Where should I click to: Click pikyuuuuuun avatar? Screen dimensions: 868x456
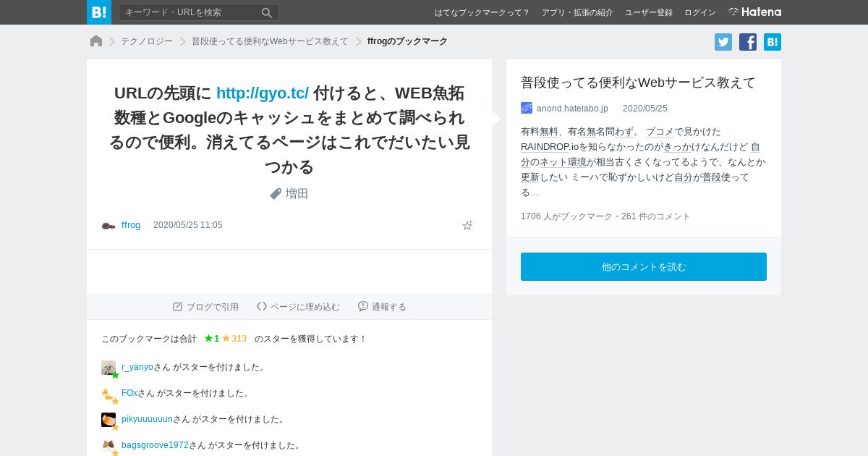pyautogui.click(x=109, y=420)
